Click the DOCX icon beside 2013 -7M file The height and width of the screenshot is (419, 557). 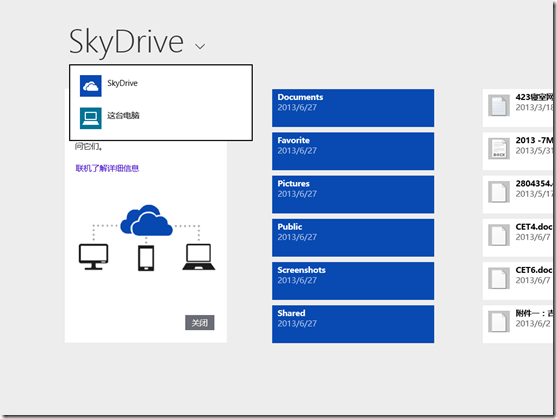[499, 149]
